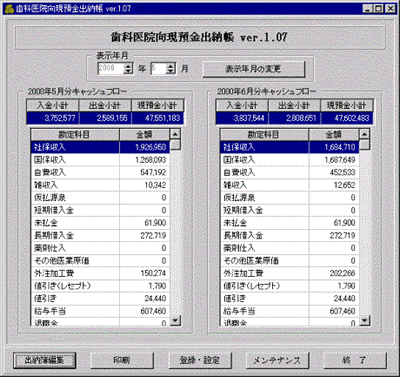Screen dimensions: 400x377
Task: Increase the year spinner value
Action: click(128, 66)
